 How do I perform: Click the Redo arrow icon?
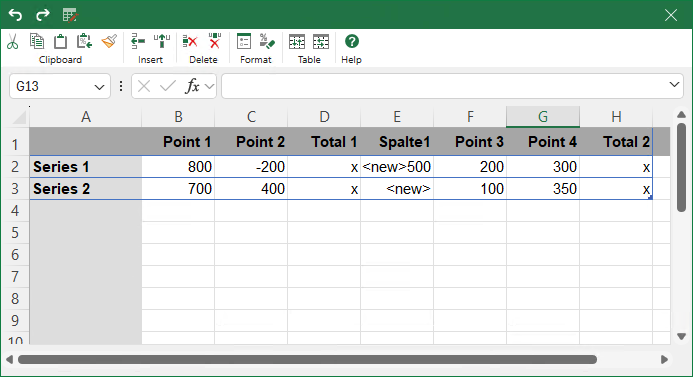click(x=43, y=15)
